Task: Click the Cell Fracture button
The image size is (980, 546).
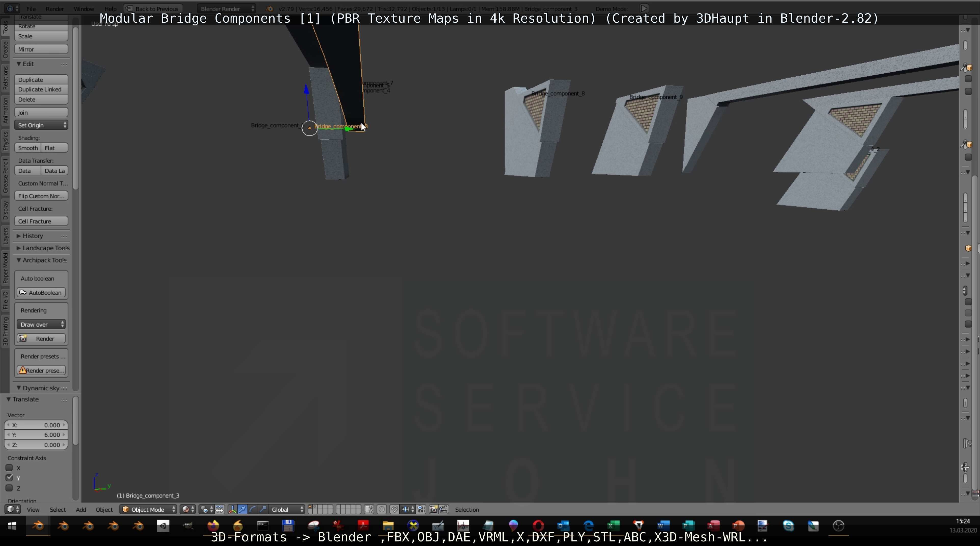Action: (41, 221)
